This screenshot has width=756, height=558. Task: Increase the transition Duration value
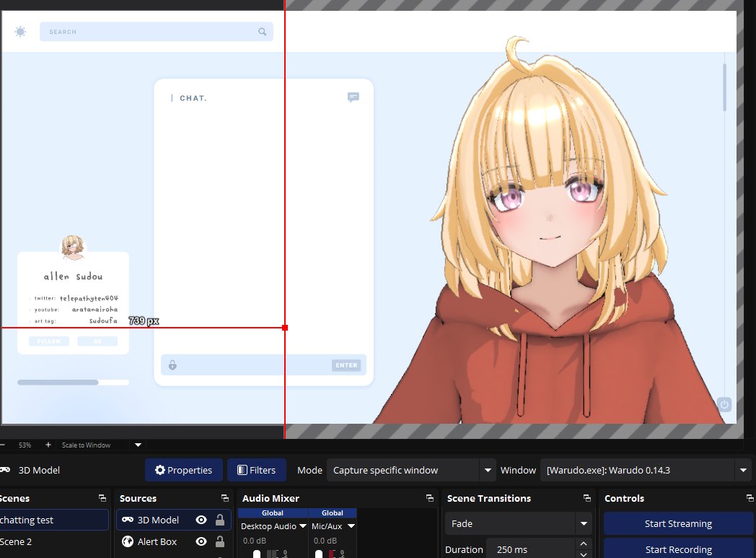point(584,544)
